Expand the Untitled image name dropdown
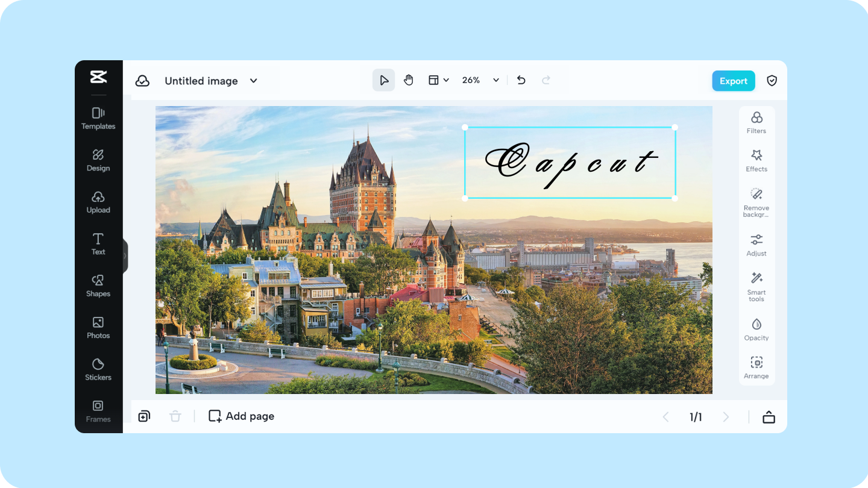Image resolution: width=868 pixels, height=488 pixels. (x=253, y=81)
